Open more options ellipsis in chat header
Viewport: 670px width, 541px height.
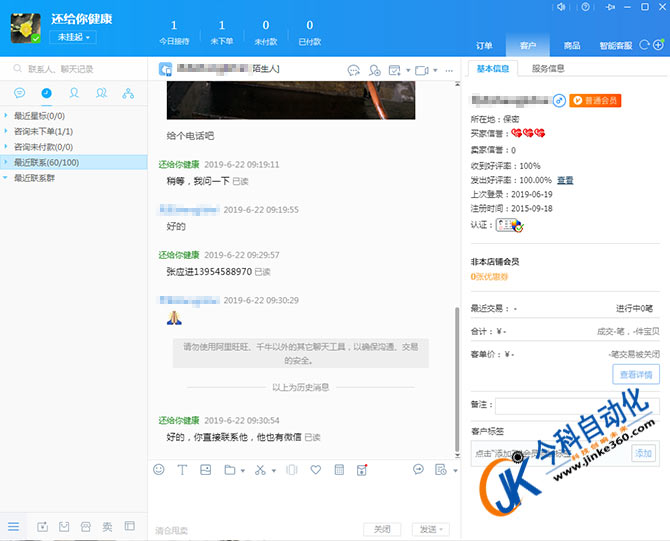449,71
